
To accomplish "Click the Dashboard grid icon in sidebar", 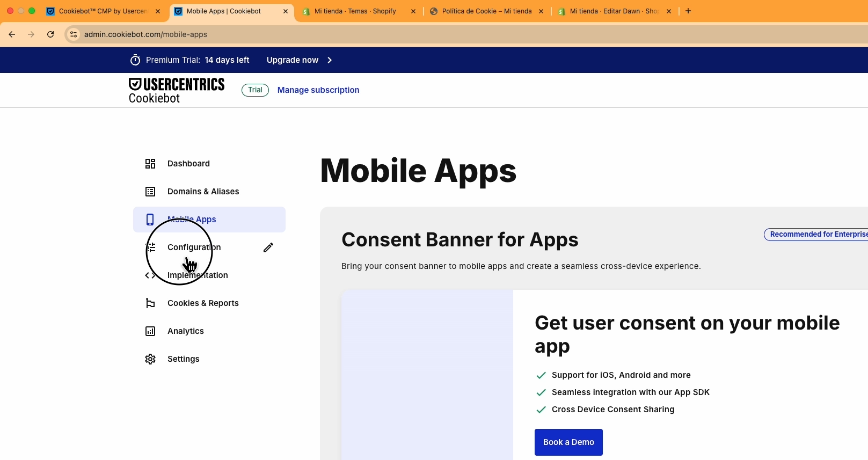I will 150,164.
